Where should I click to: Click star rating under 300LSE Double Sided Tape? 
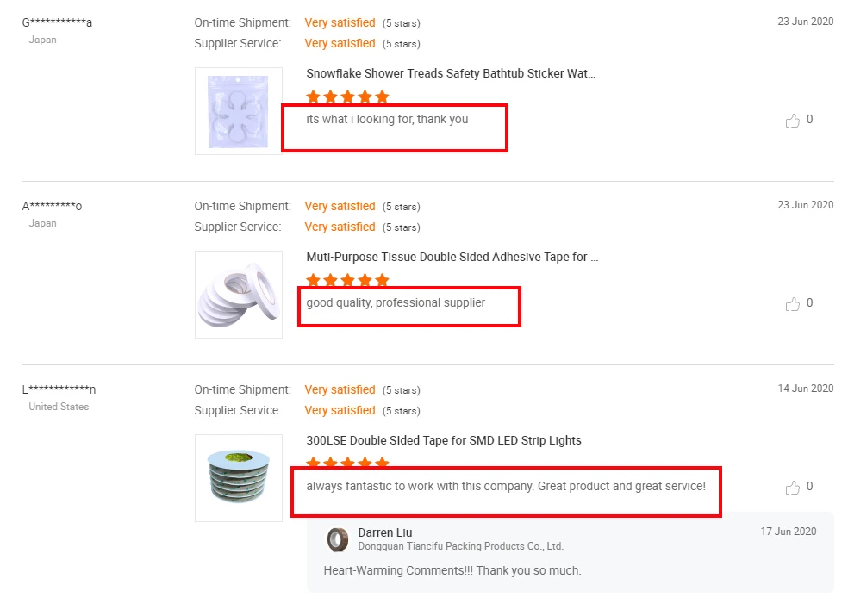tap(347, 464)
